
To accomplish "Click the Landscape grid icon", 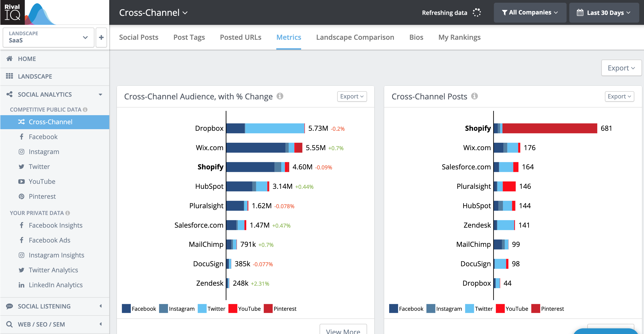I will point(9,76).
